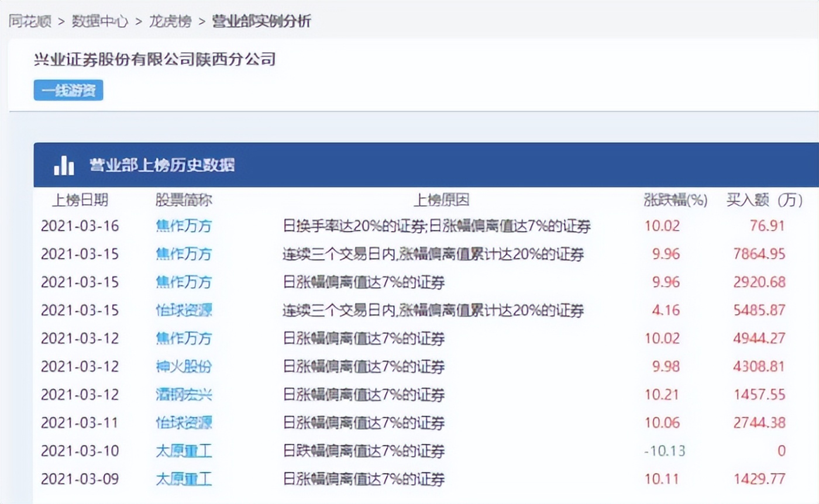This screenshot has height=504, width=819.
Task: Open 焦作万方 link in 2021-03-16 row
Action: pyautogui.click(x=184, y=226)
